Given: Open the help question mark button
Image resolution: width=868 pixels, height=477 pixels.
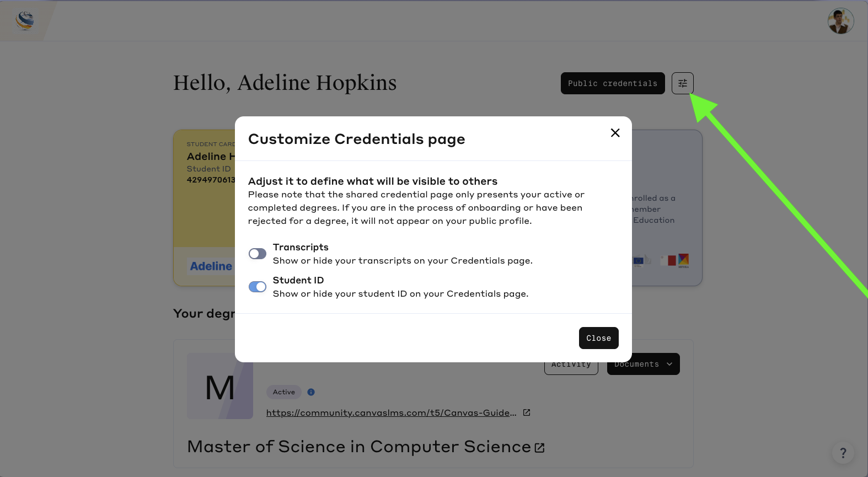Looking at the screenshot, I should pyautogui.click(x=843, y=453).
